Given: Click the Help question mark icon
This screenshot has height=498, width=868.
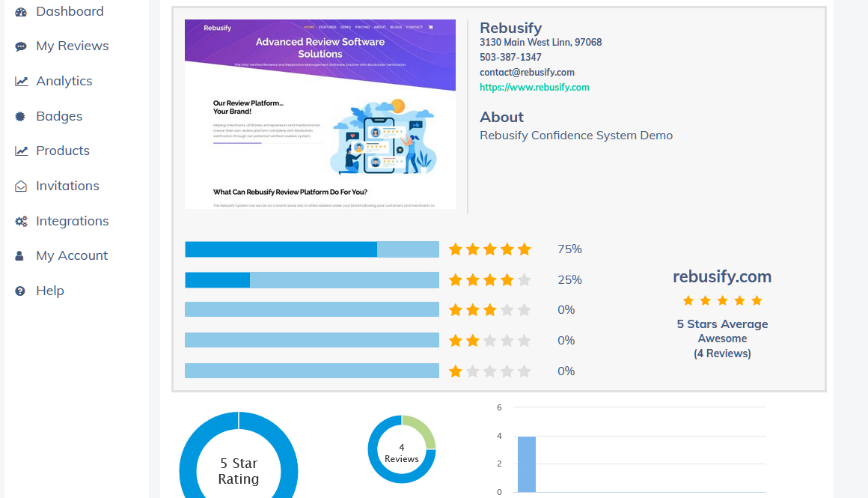Looking at the screenshot, I should 20,291.
